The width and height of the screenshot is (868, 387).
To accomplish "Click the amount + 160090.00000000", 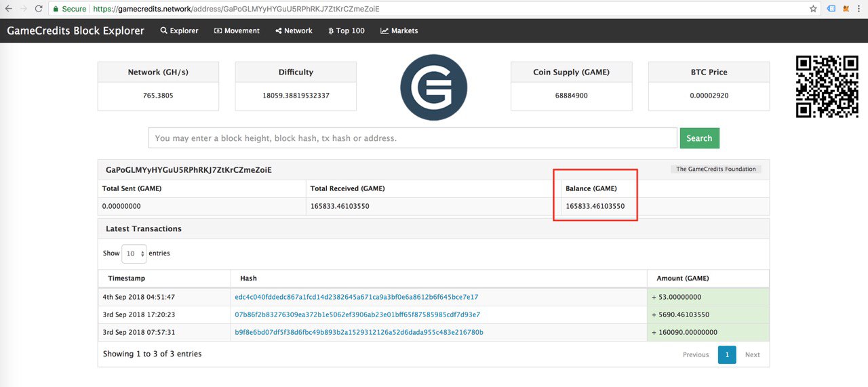I will (x=685, y=332).
